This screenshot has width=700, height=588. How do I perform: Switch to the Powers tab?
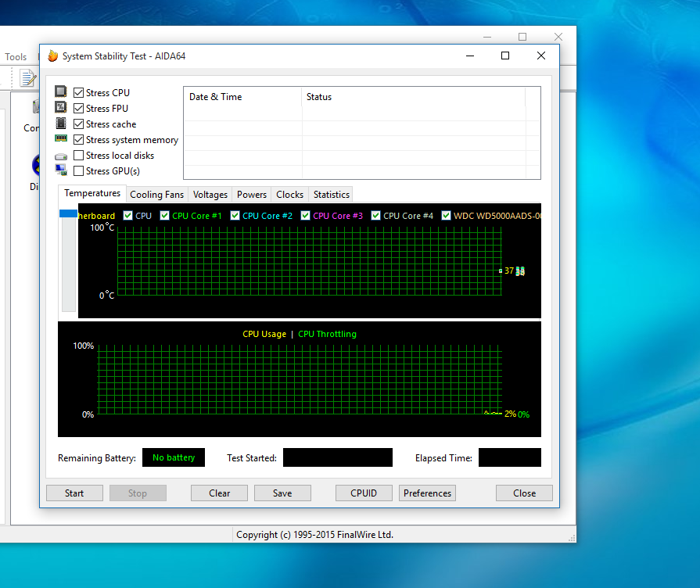(252, 195)
